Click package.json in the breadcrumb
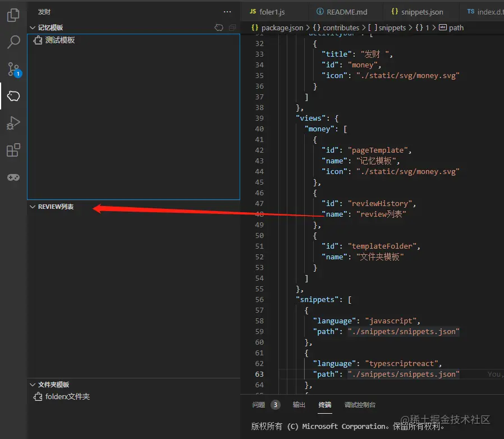Image resolution: width=504 pixels, height=439 pixels. (282, 28)
